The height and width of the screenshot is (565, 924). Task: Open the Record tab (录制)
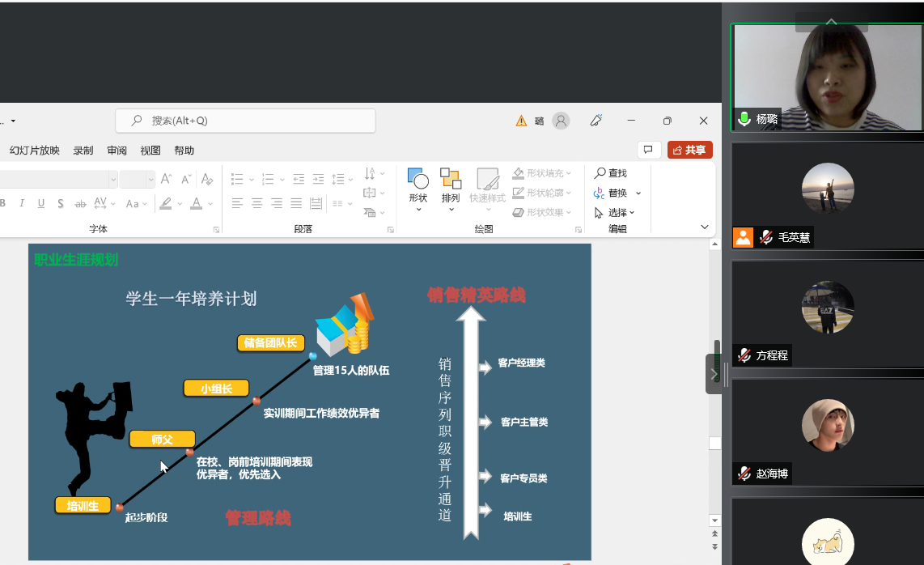click(x=83, y=151)
